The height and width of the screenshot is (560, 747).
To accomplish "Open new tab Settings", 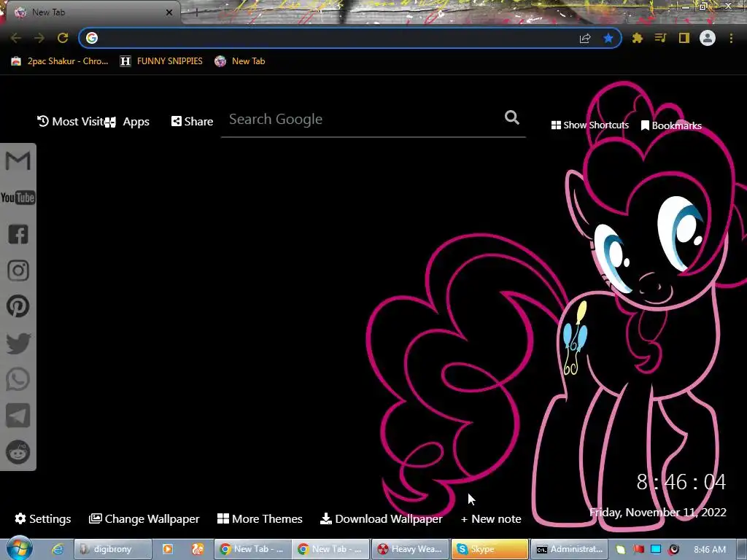I will pos(43,518).
